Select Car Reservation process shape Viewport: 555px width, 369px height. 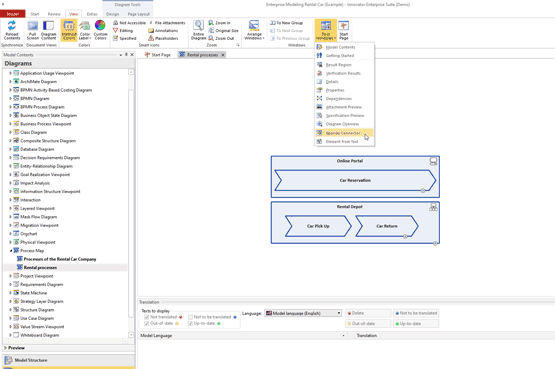[355, 180]
